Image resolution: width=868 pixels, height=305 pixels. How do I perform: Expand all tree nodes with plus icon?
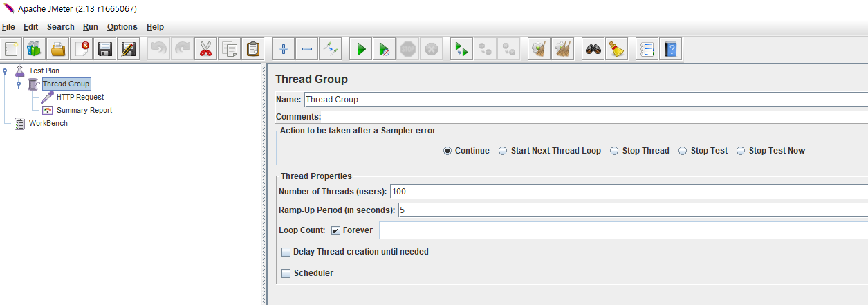284,49
